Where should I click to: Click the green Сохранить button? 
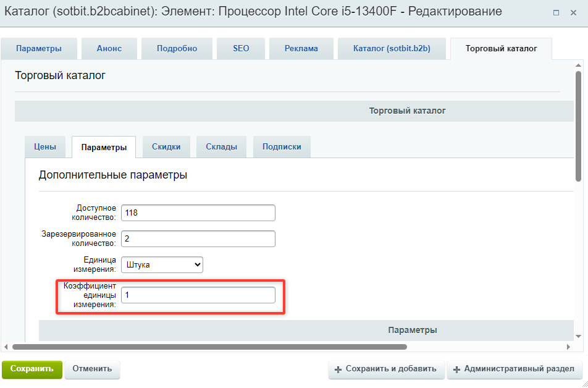pyautogui.click(x=32, y=369)
